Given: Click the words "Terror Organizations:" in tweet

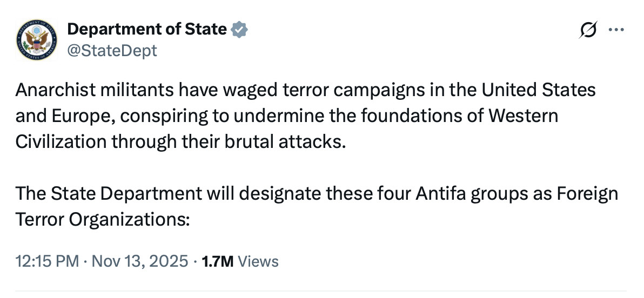Looking at the screenshot, I should (103, 220).
